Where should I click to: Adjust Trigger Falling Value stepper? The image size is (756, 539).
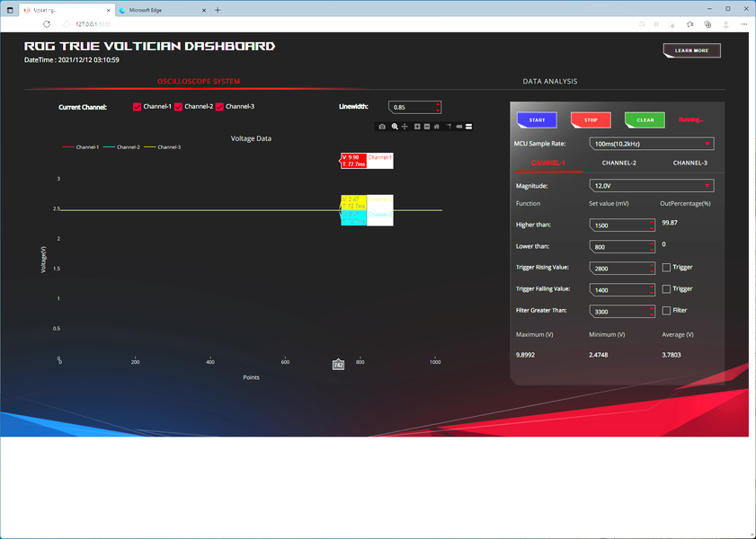652,290
